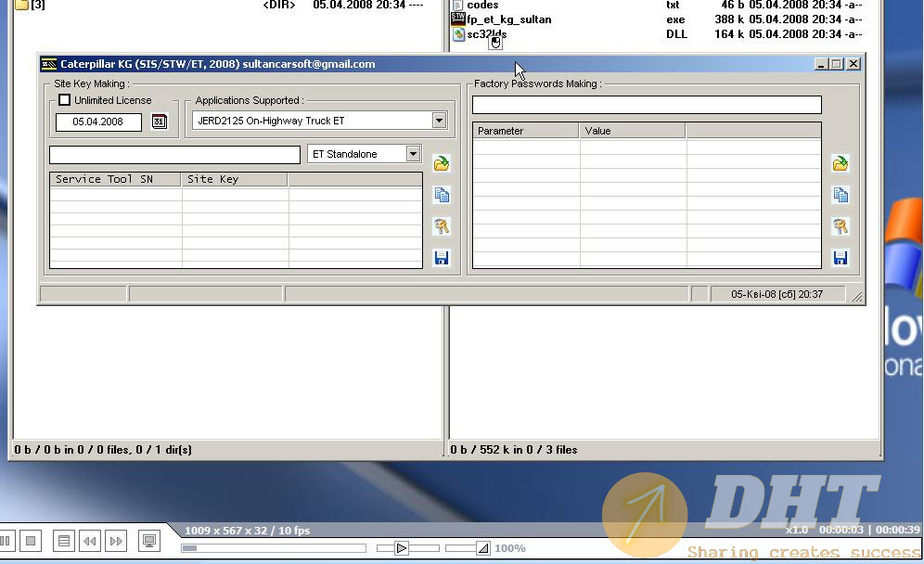Click the Parameter column header
Viewport: 924px width, 564px height.
526,131
